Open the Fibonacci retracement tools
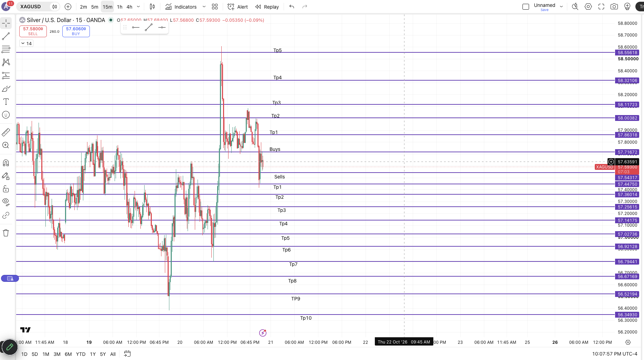The width and height of the screenshot is (644, 360). pos(6,49)
